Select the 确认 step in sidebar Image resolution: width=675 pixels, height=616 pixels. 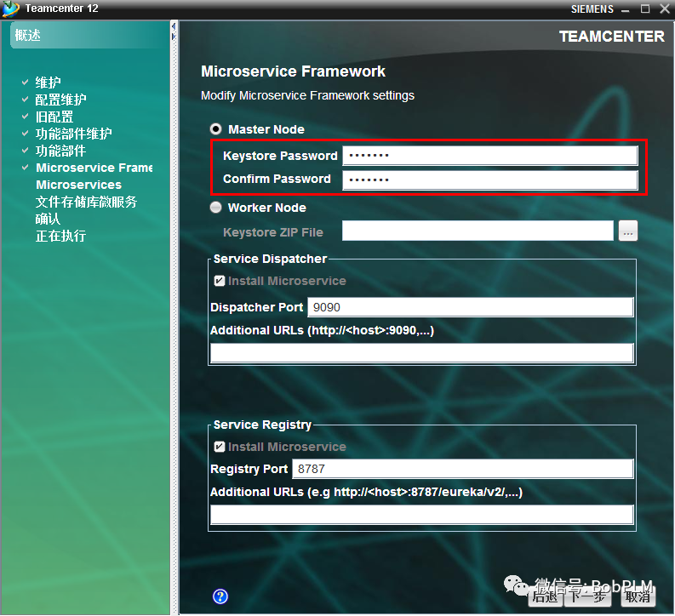[x=48, y=219]
